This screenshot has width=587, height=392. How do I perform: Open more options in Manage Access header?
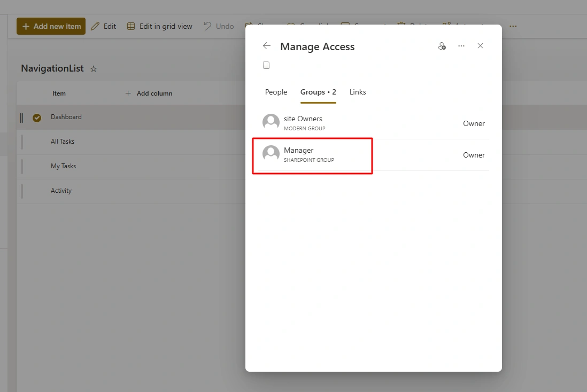point(461,45)
